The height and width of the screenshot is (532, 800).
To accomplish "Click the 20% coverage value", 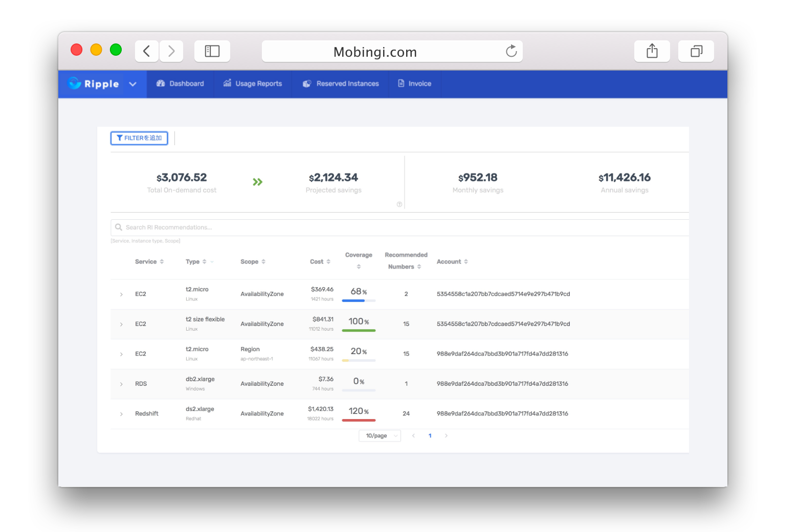I will pos(359,352).
